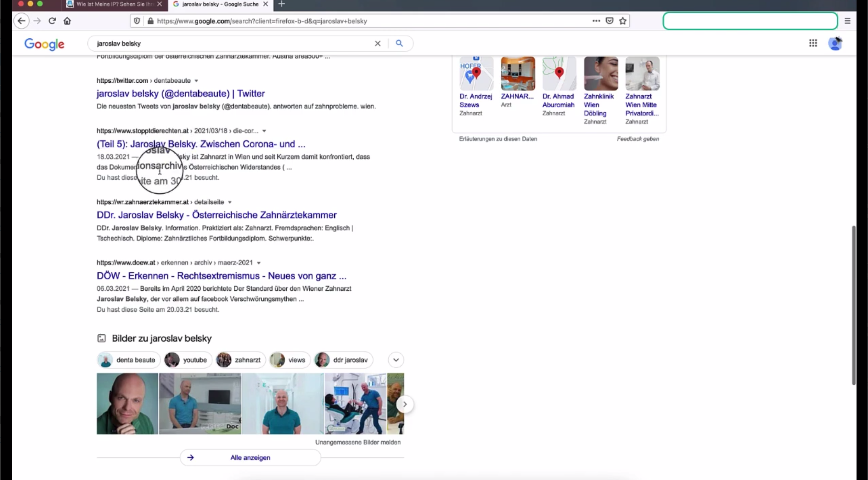Image resolution: width=868 pixels, height=480 pixels.
Task: Click 'Feedback geben' link
Action: coord(638,139)
